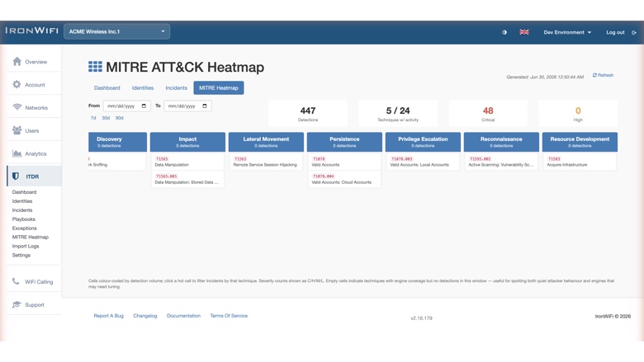Select T1078 Valid Accounts heatmap cell
Screen dimensions: 644x362
click(x=344, y=162)
